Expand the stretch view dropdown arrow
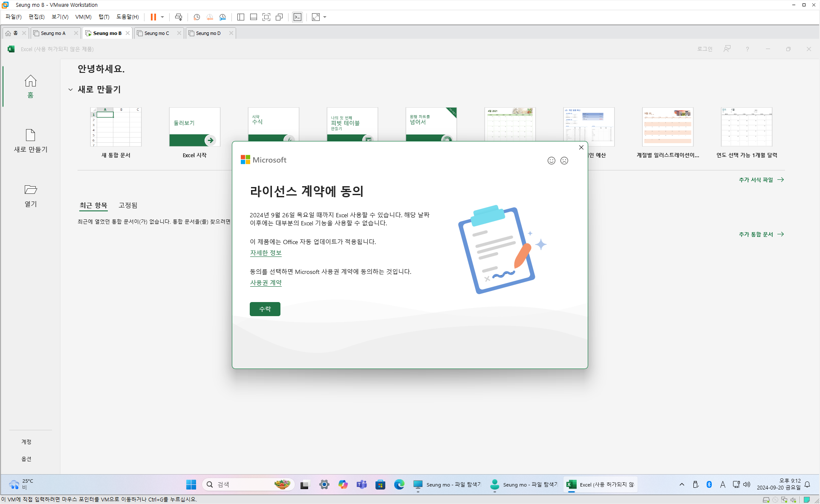Screen dimensions: 820x504 pyautogui.click(x=325, y=17)
